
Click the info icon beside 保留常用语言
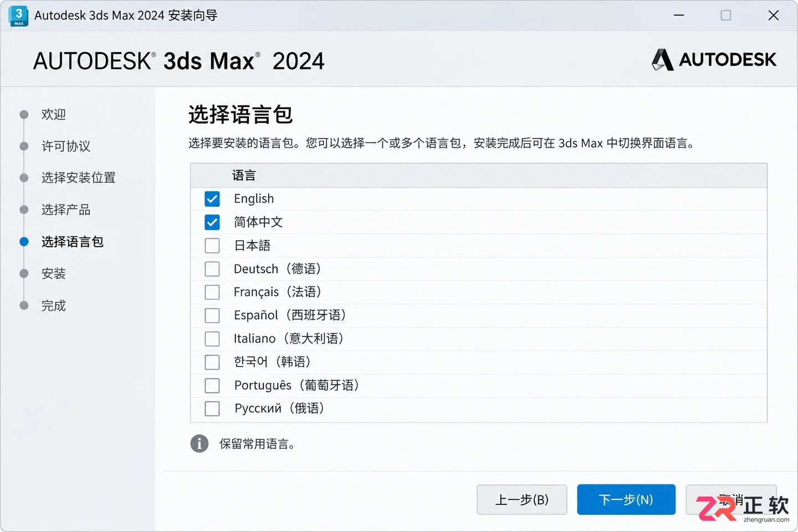(199, 443)
